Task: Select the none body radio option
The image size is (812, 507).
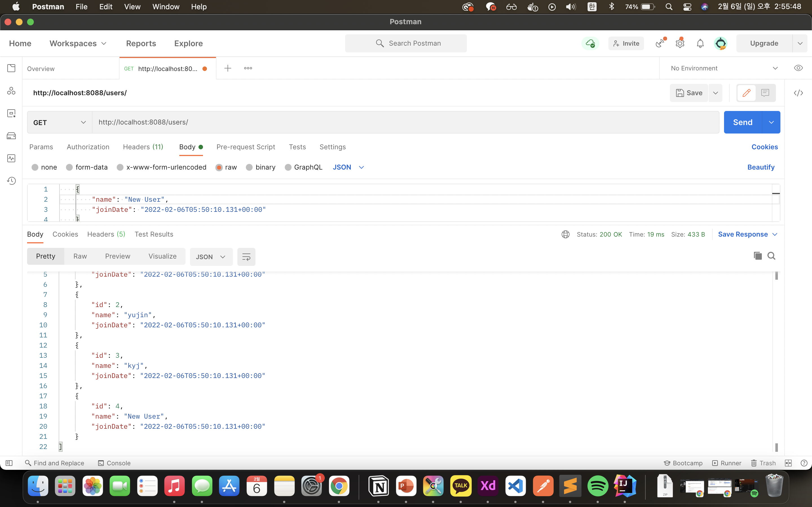Action: pyautogui.click(x=35, y=167)
